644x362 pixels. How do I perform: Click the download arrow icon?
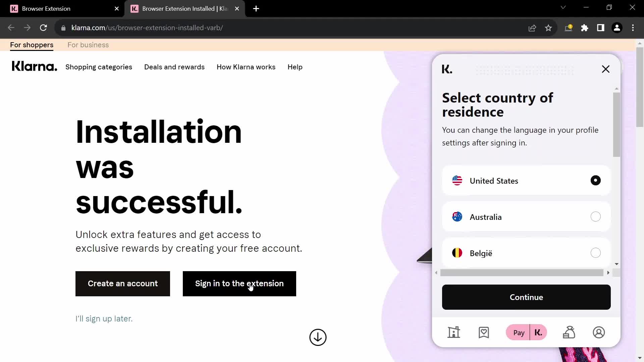click(x=318, y=337)
